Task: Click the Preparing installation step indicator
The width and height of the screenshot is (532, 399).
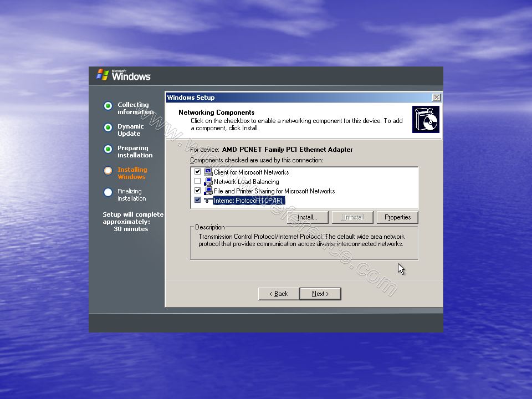Action: 108,149
